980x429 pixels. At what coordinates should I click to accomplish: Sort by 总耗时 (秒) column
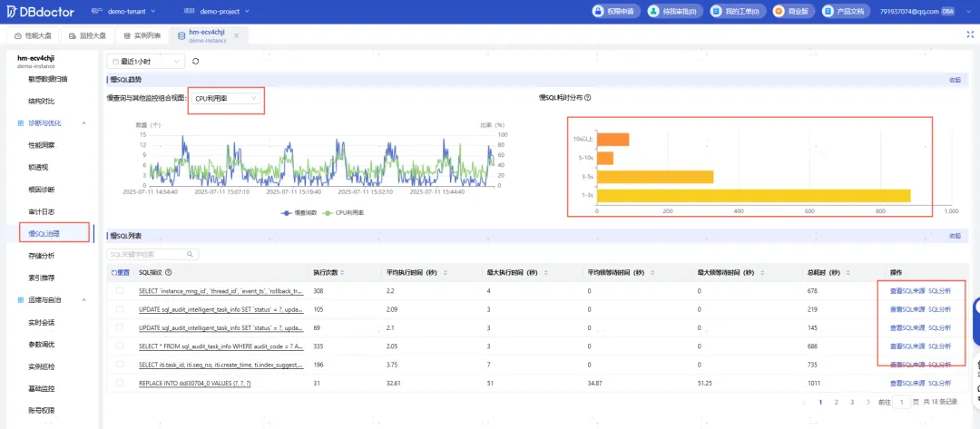(850, 273)
